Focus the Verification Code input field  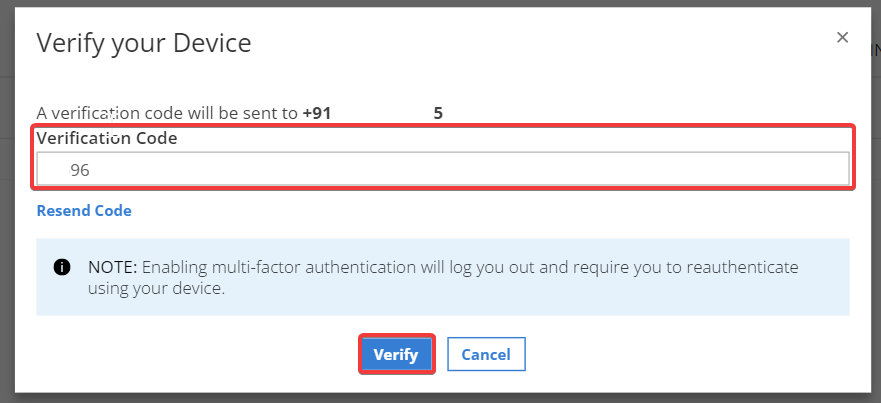tap(443, 169)
